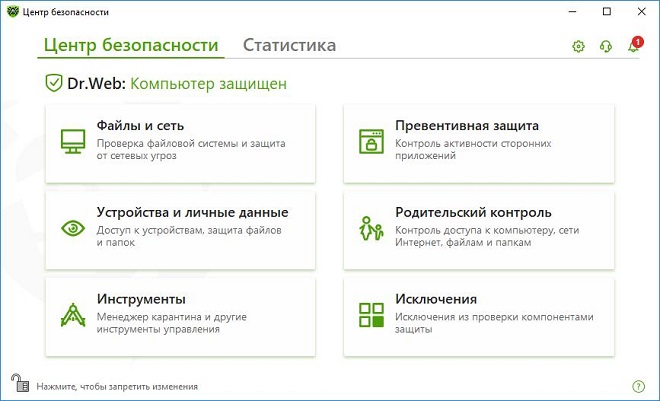Viewport: 660px width, 401px height.
Task: Click the eye icon for Устройства и личные данные
Action: (73, 228)
